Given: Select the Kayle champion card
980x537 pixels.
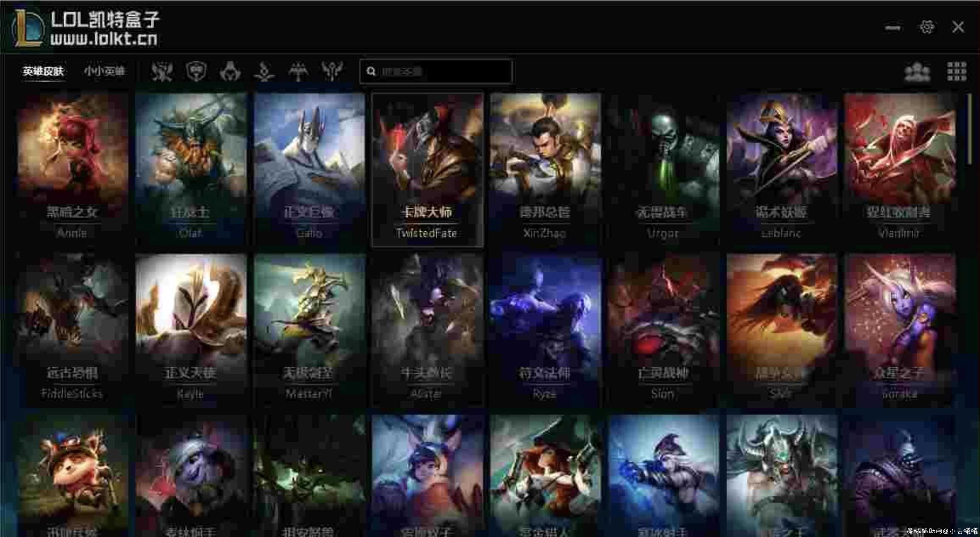Looking at the screenshot, I should (x=190, y=330).
